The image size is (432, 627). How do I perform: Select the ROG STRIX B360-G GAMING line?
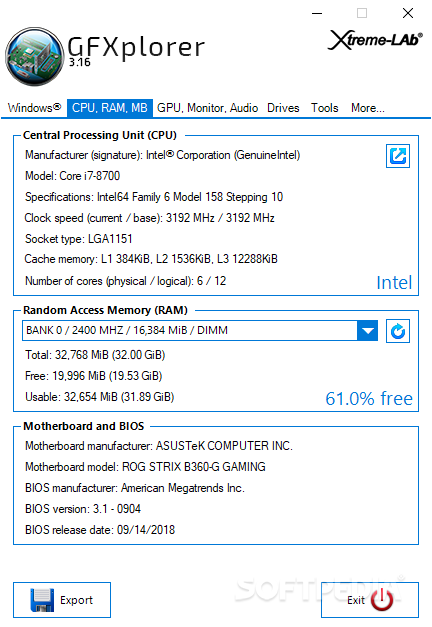pos(145,467)
